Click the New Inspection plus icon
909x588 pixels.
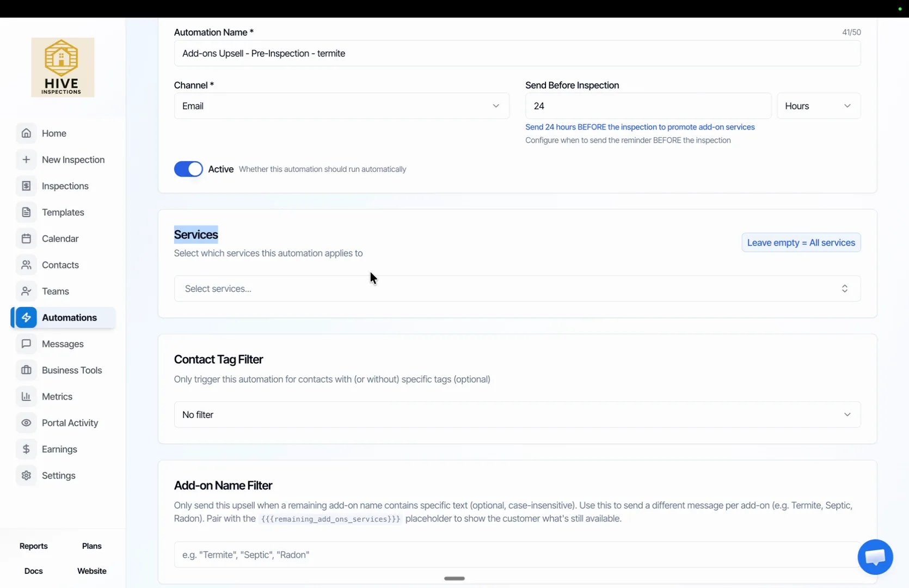click(x=26, y=160)
